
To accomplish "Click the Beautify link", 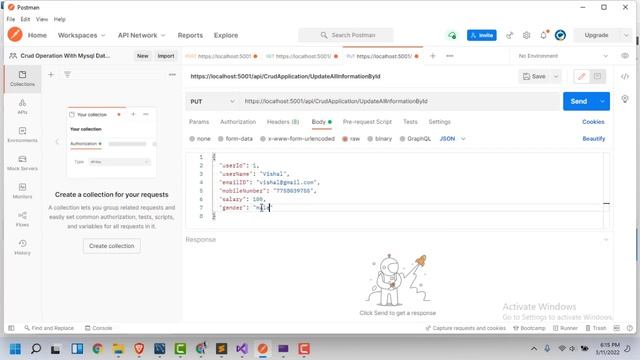I will 594,139.
